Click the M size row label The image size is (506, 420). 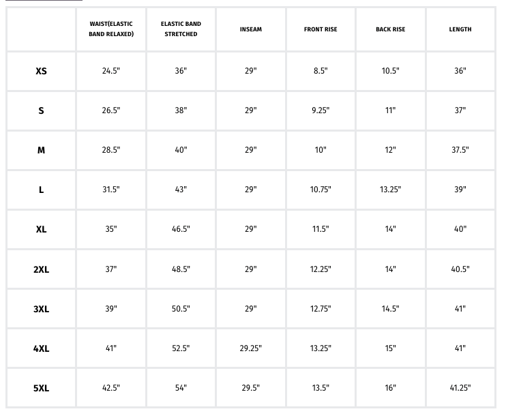point(41,150)
